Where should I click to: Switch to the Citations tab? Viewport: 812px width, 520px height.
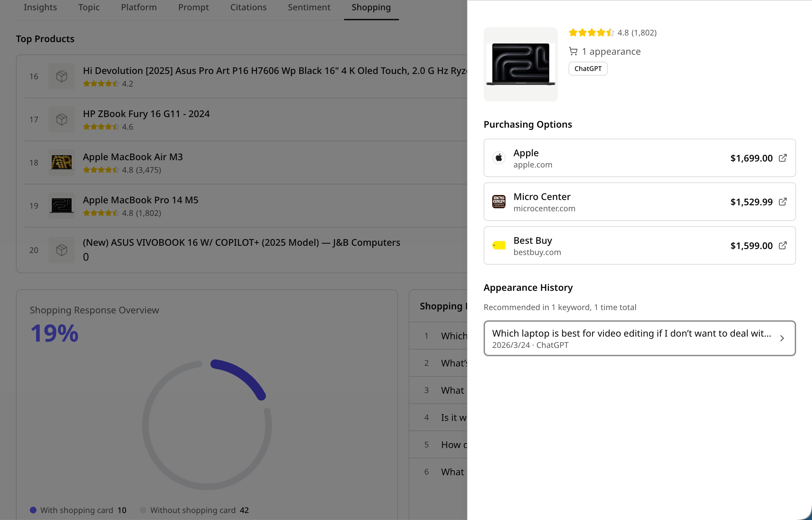tap(248, 7)
